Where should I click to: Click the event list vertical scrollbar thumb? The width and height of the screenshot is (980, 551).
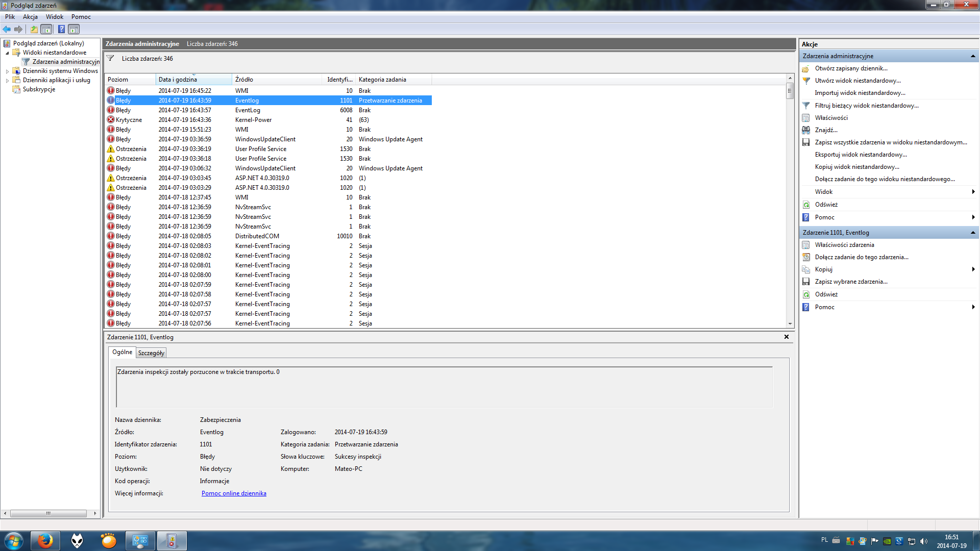[x=790, y=92]
